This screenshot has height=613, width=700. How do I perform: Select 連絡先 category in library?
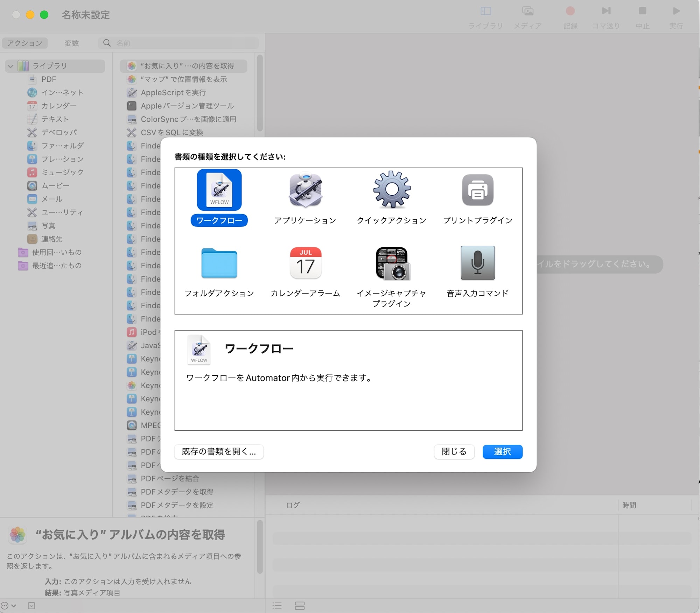point(45,239)
